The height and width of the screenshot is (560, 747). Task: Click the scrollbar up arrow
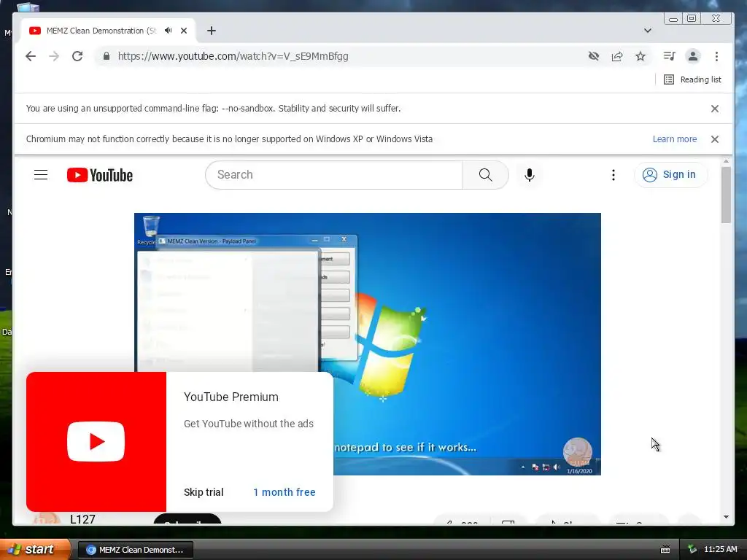click(726, 162)
